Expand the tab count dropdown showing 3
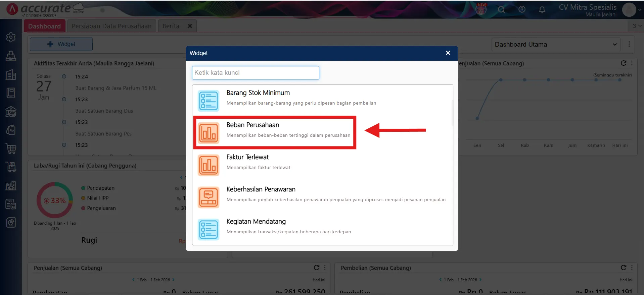 pos(637,26)
